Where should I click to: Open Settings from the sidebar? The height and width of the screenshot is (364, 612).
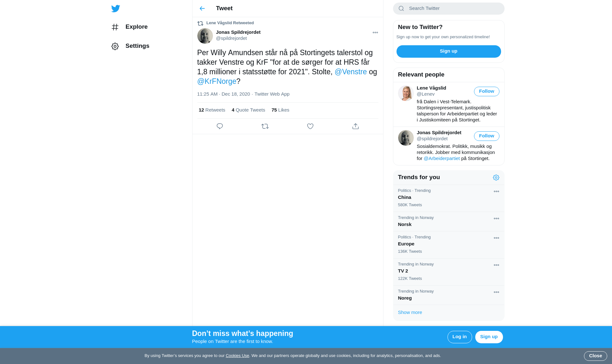[130, 46]
